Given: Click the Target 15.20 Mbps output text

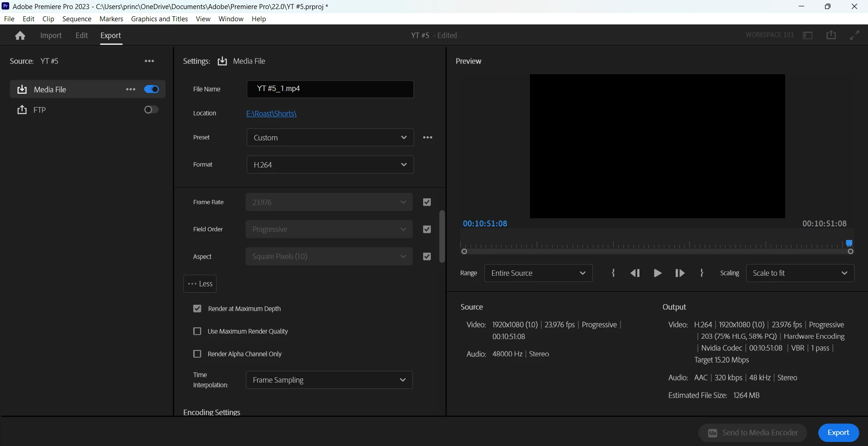Looking at the screenshot, I should click(x=722, y=360).
